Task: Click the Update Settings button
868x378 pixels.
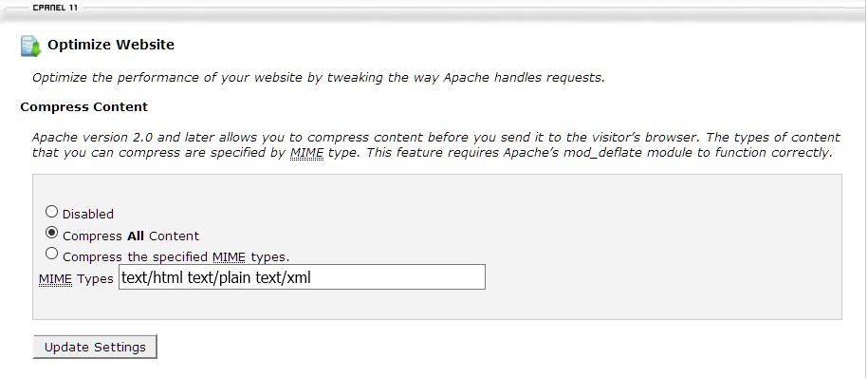Action: (95, 347)
